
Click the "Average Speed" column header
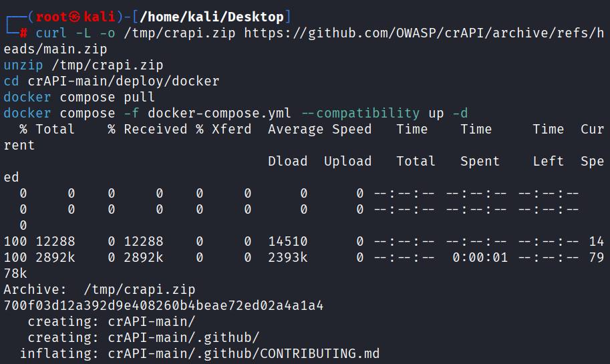(320, 129)
